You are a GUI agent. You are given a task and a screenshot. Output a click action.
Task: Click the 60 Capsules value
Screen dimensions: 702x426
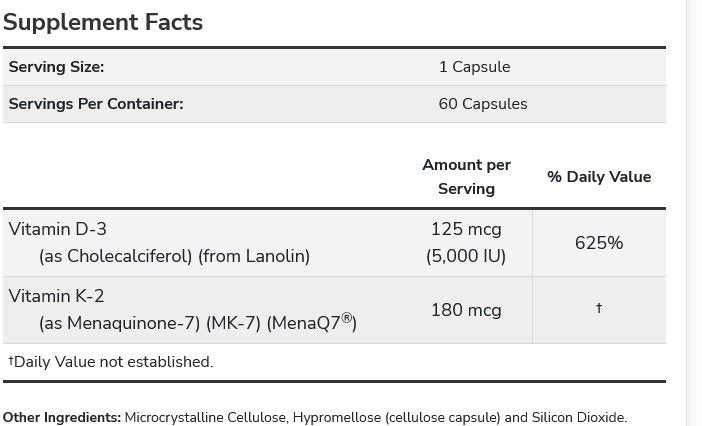pyautogui.click(x=483, y=104)
